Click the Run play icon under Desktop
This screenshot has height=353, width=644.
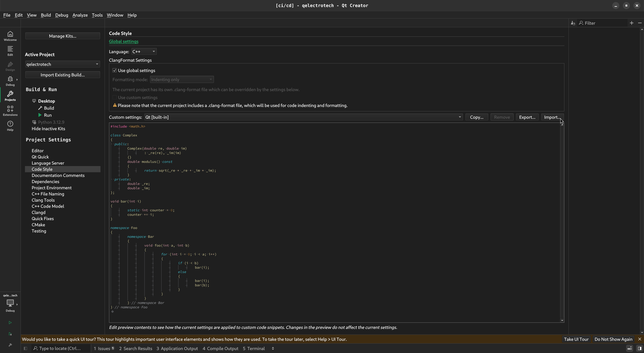(40, 115)
